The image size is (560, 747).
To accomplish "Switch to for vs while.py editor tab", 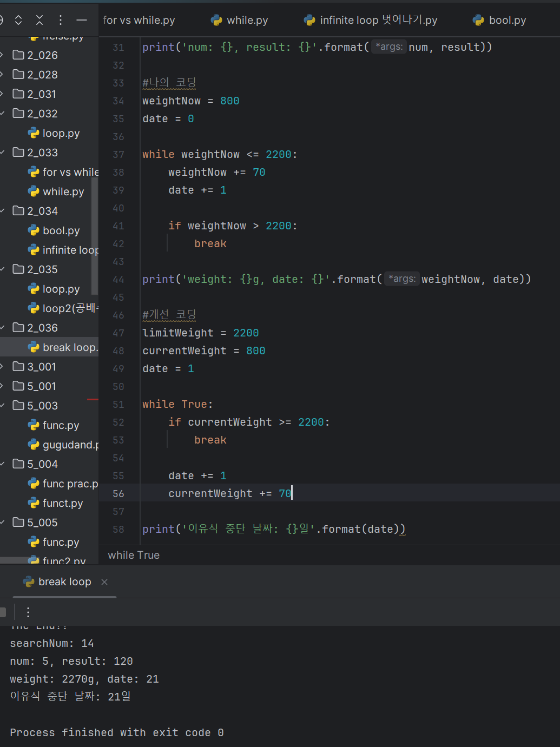I will [x=139, y=20].
